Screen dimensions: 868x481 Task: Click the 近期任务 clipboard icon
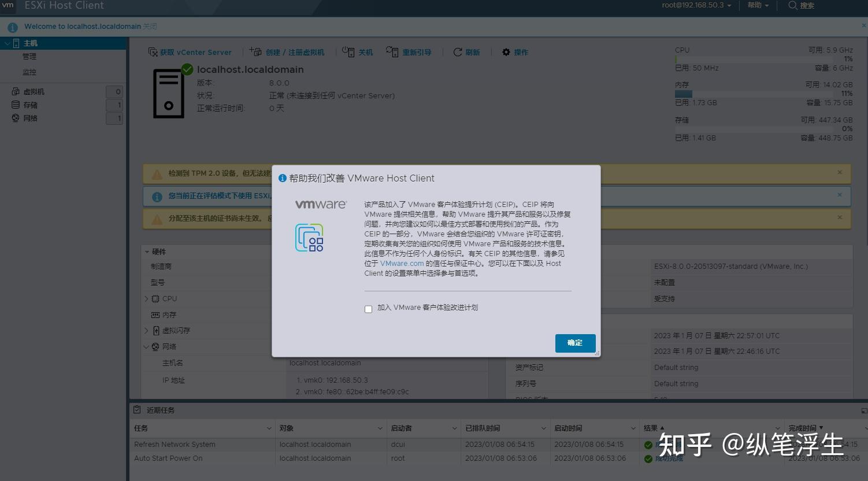[137, 410]
